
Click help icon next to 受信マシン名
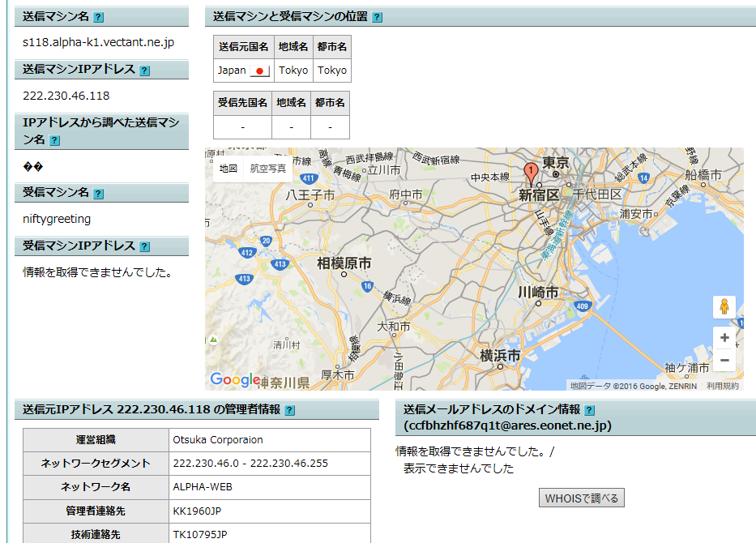98,194
